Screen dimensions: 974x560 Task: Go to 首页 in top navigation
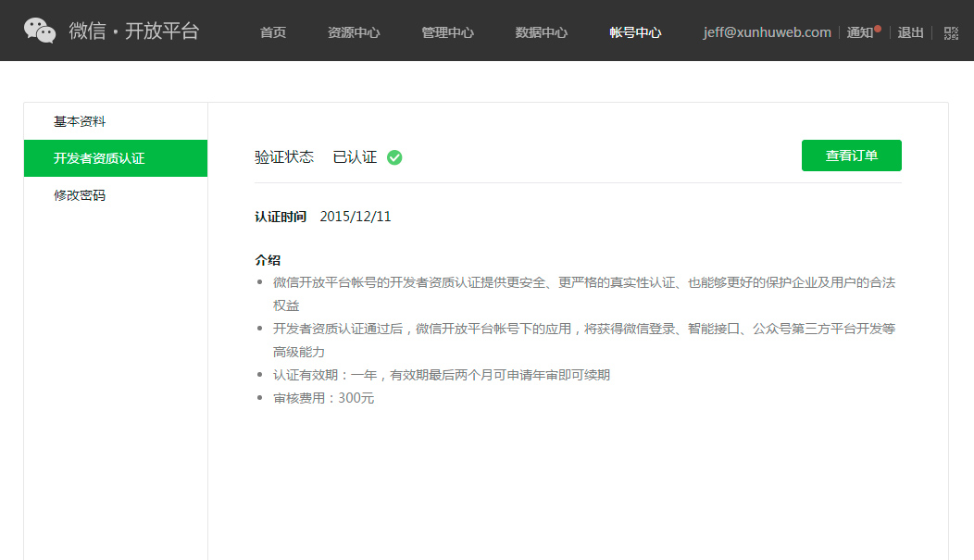coord(273,33)
